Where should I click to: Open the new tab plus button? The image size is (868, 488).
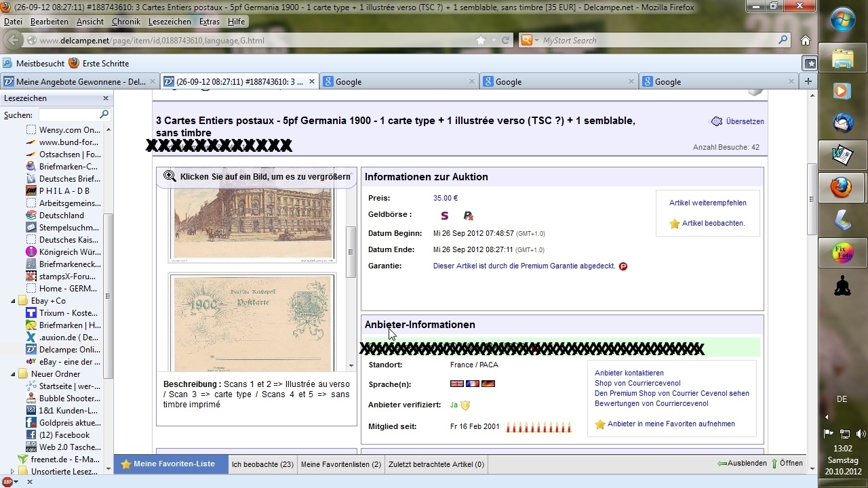click(x=808, y=81)
